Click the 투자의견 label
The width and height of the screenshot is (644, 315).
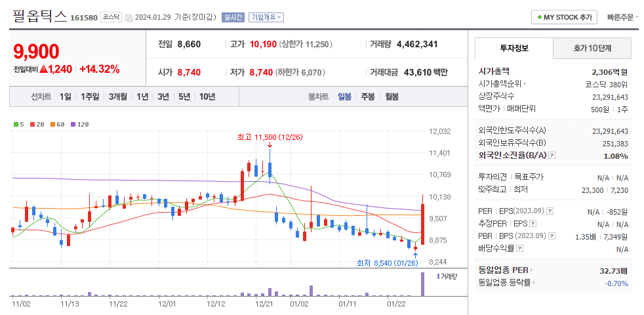tap(492, 177)
